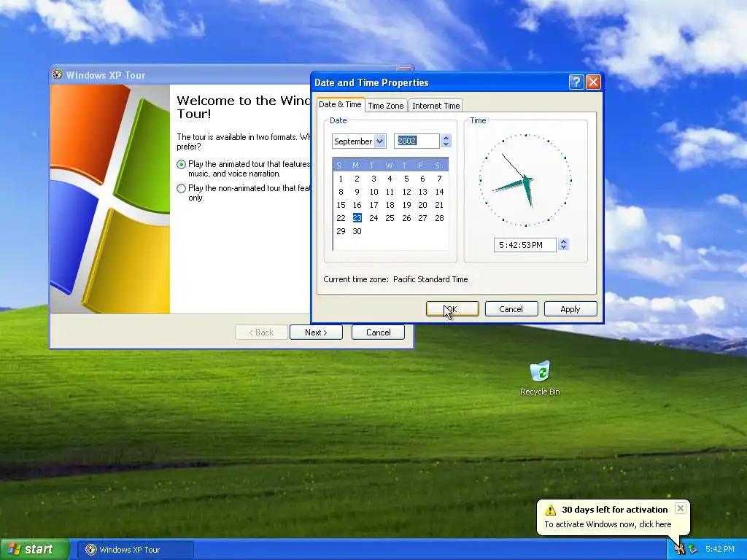Select the animated tour radio option
Image resolution: width=747 pixels, height=560 pixels.
181,164
